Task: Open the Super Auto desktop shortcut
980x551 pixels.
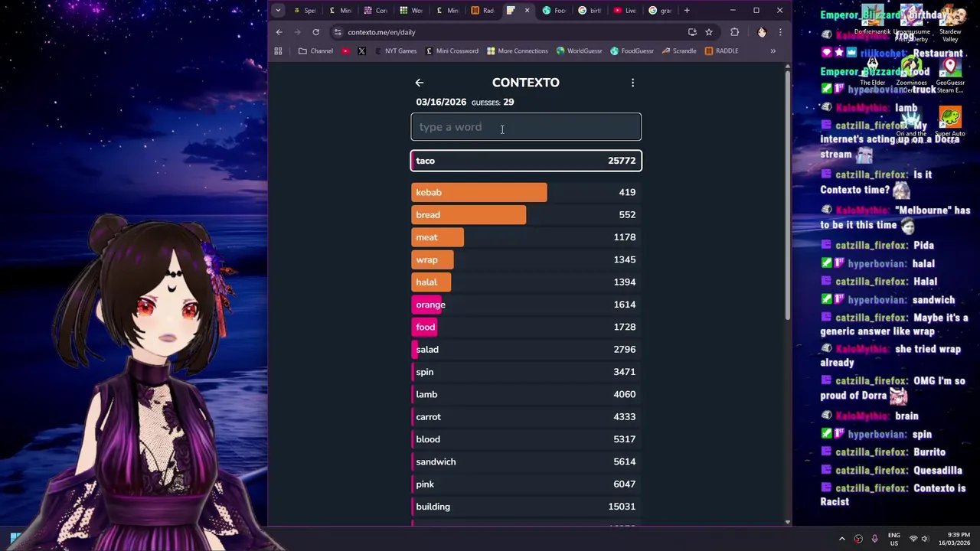Action: (950, 122)
